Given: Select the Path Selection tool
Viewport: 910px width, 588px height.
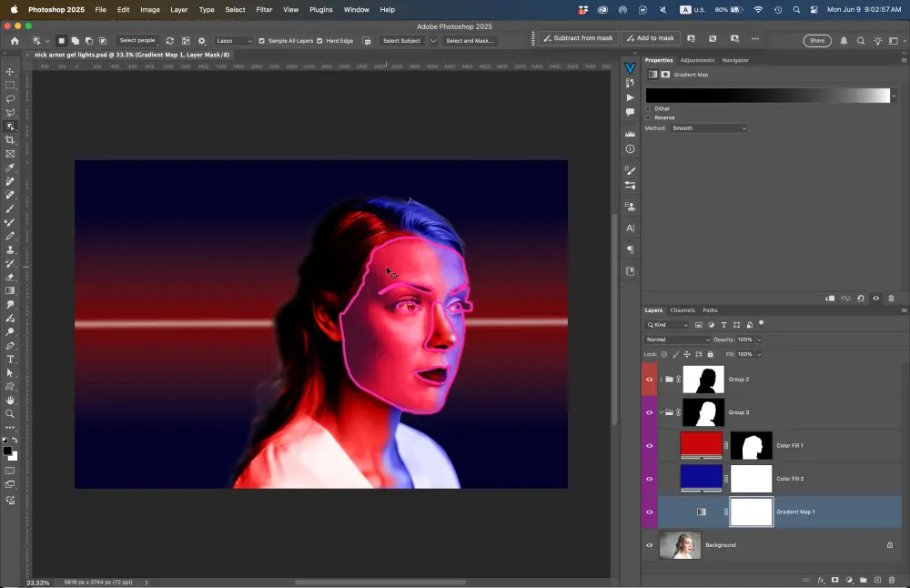Looking at the screenshot, I should click(x=10, y=373).
